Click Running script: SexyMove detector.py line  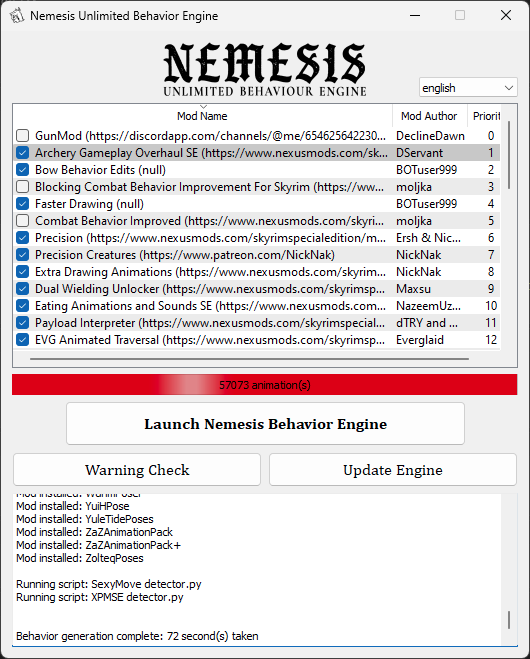(x=109, y=584)
